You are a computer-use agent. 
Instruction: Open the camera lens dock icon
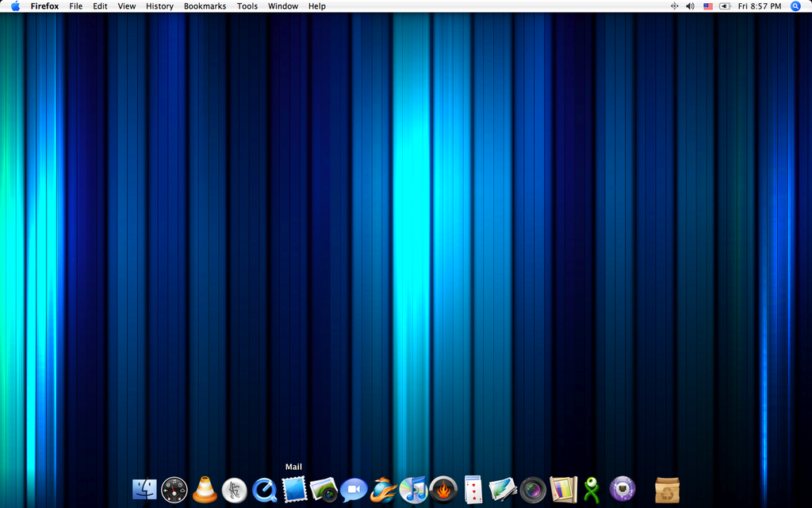coord(533,490)
